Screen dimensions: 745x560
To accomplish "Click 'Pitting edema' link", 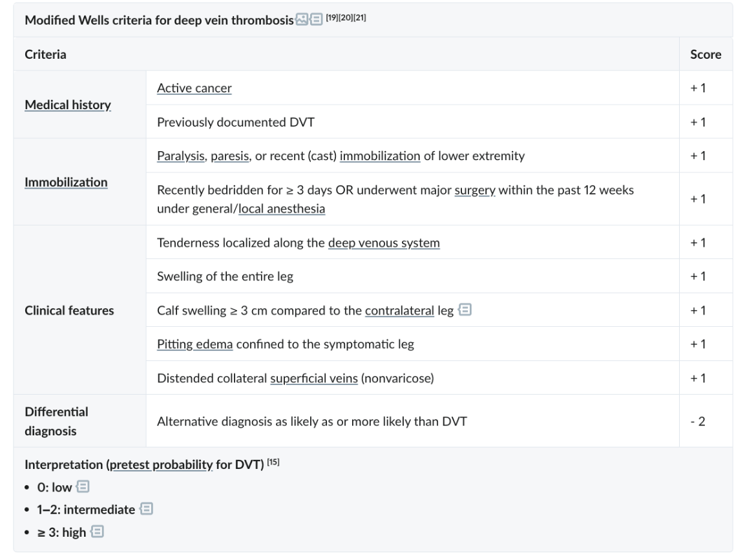I will (x=194, y=344).
